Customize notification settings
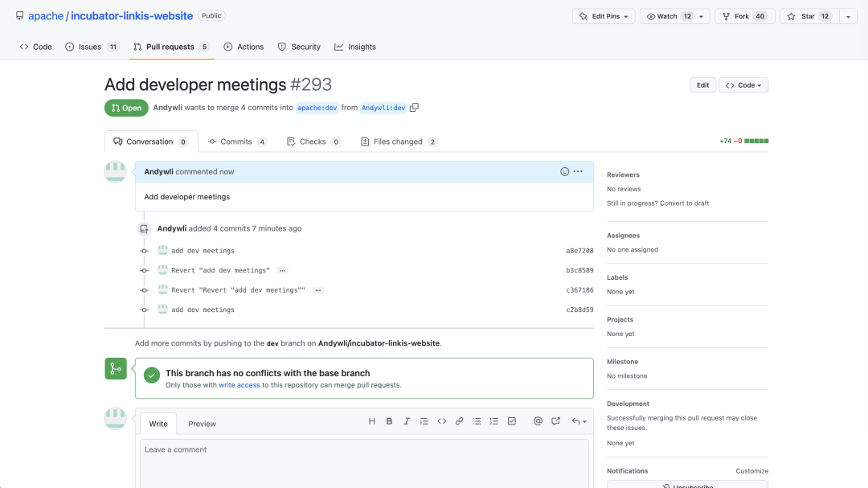868x488 pixels. (751, 471)
